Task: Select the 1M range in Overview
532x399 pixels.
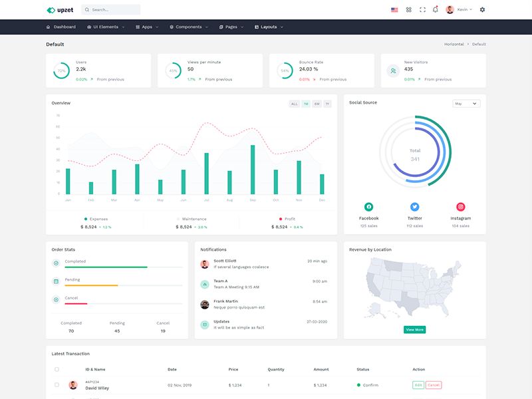Action: 306,104
